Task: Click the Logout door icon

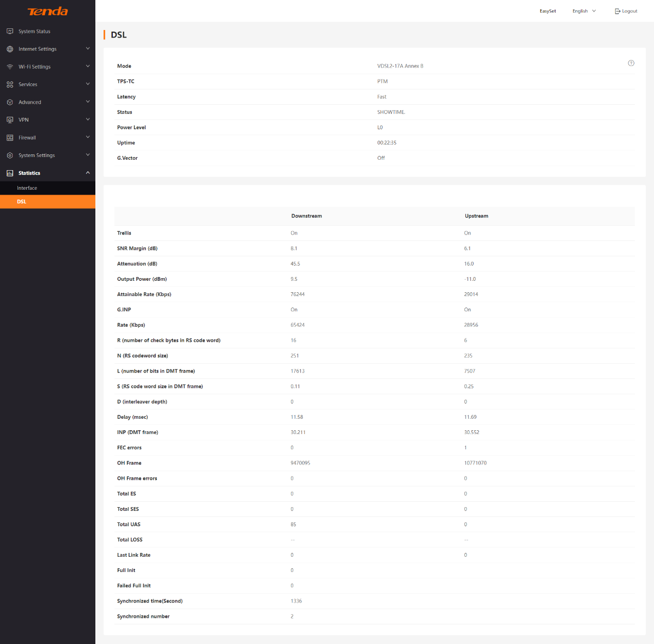Action: pos(617,11)
